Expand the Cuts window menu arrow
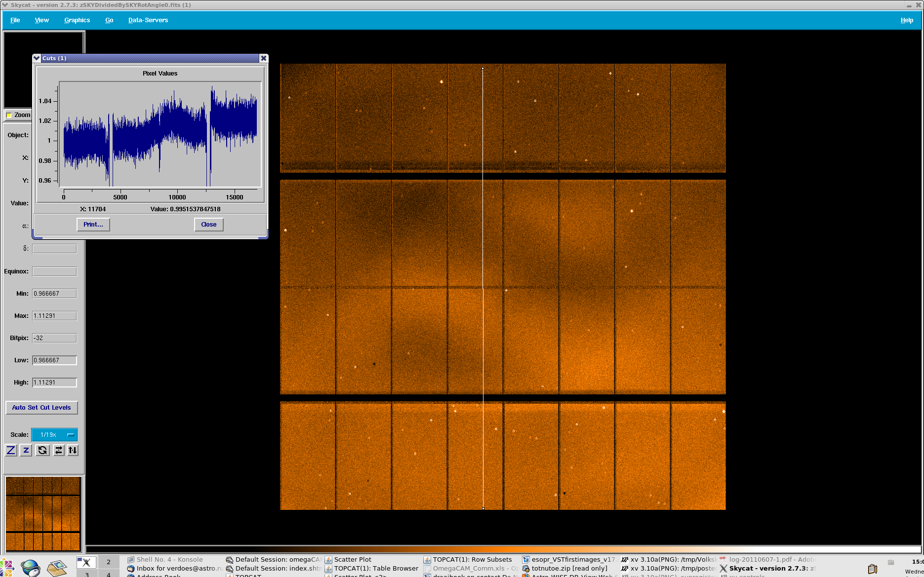The height and width of the screenshot is (577, 924). [37, 58]
